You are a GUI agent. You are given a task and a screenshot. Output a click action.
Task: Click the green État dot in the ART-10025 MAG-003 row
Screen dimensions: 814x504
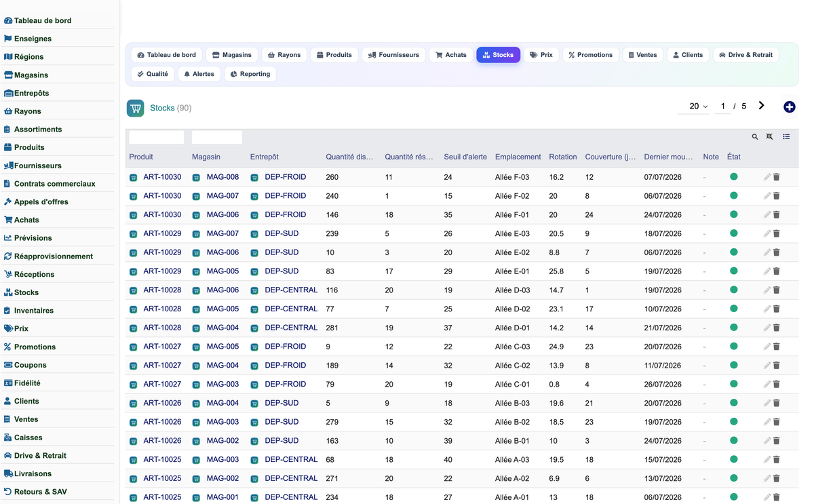(x=733, y=459)
